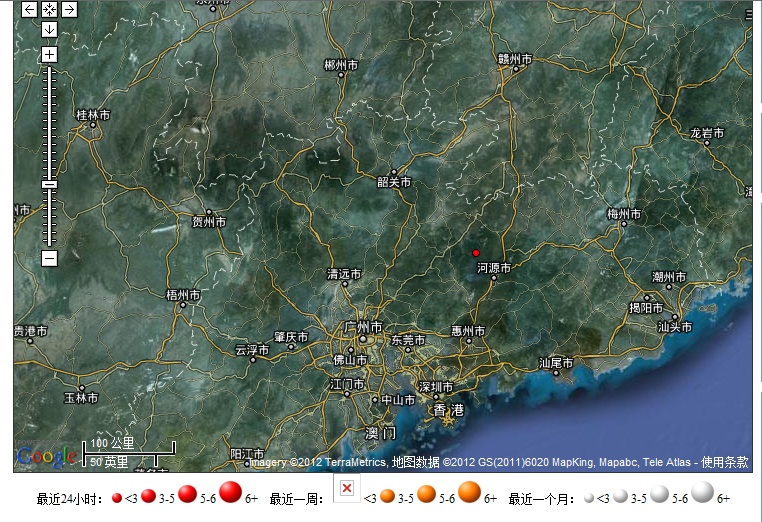Viewport: 762px width, 522px height.
Task: Click the 广州市 city label
Action: coord(362,327)
